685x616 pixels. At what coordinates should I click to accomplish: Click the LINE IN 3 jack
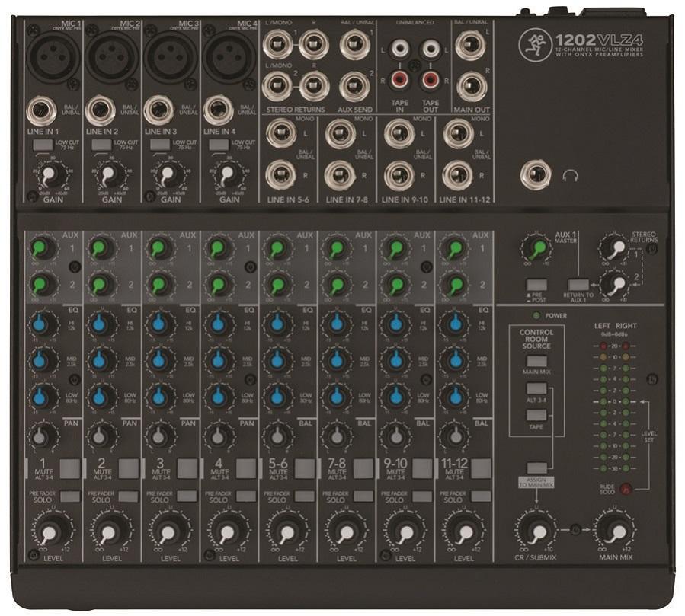159,111
